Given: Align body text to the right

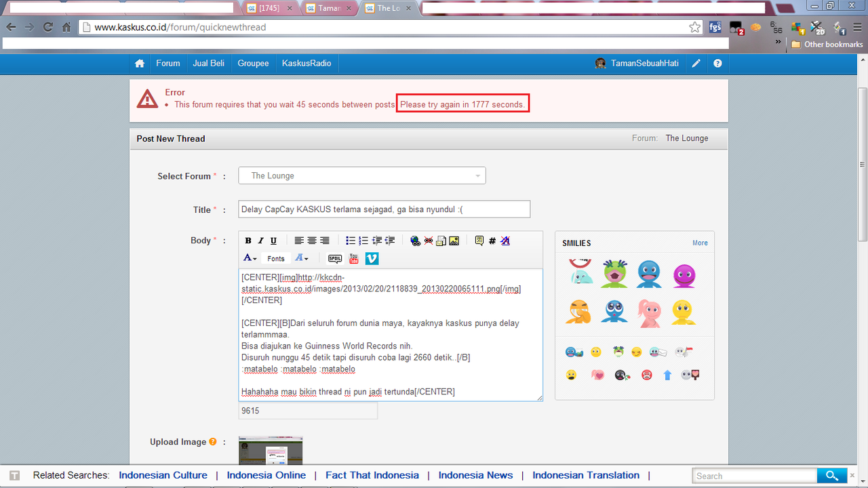Looking at the screenshot, I should point(325,241).
